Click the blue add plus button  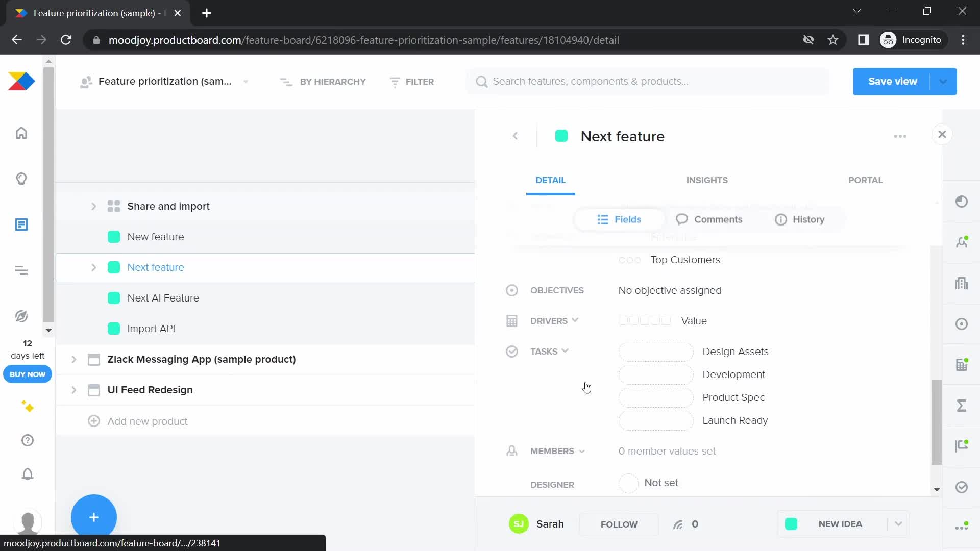click(94, 517)
